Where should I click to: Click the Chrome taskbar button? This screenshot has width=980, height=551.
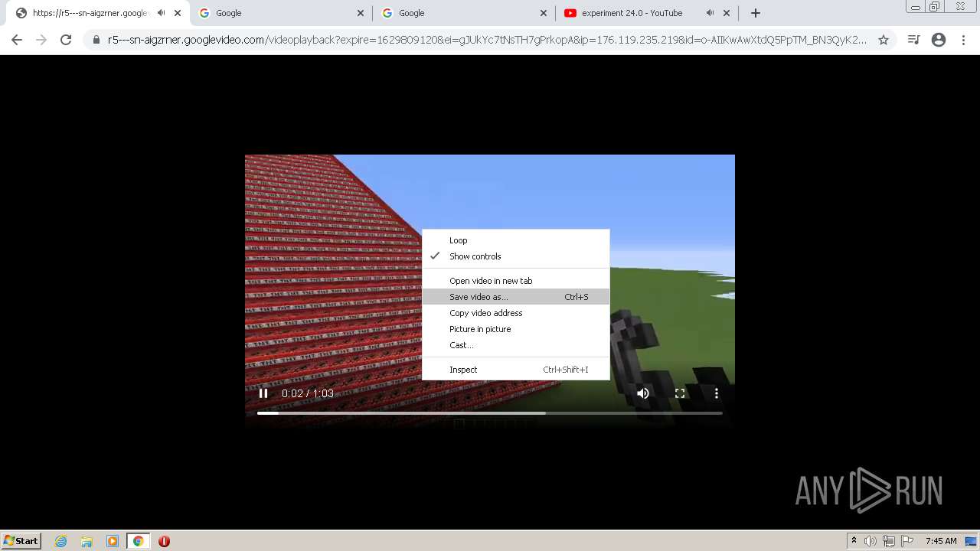tap(139, 541)
